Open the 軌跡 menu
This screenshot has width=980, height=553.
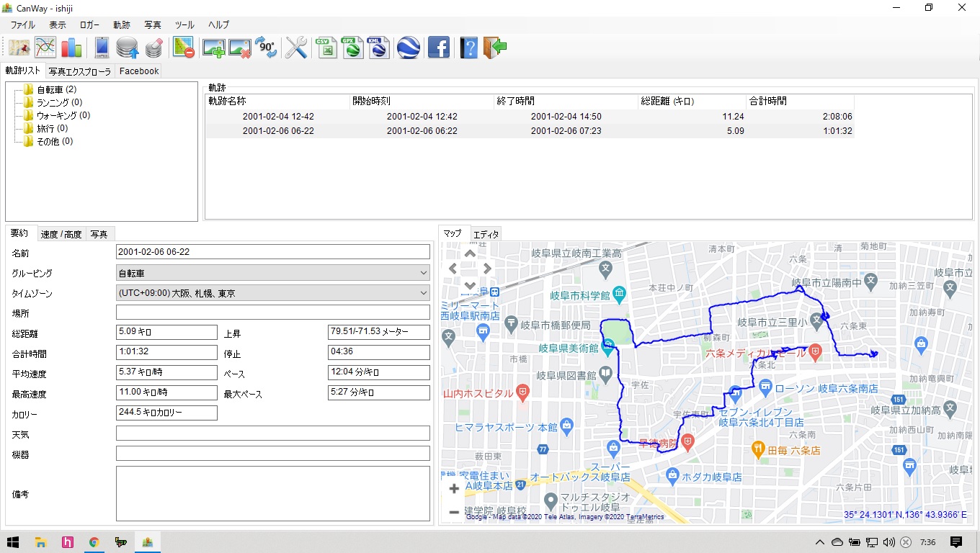click(x=122, y=24)
